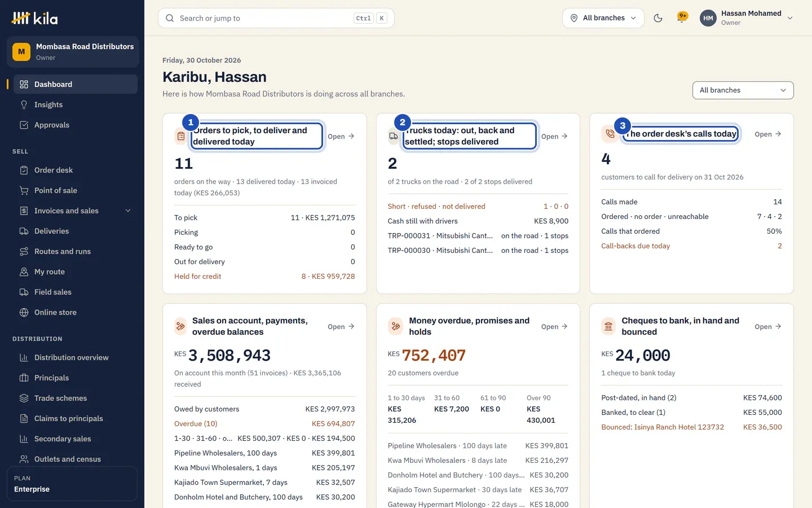Click the coins icon on the Money overdue card
This screenshot has width=812, height=508.
coord(395,326)
